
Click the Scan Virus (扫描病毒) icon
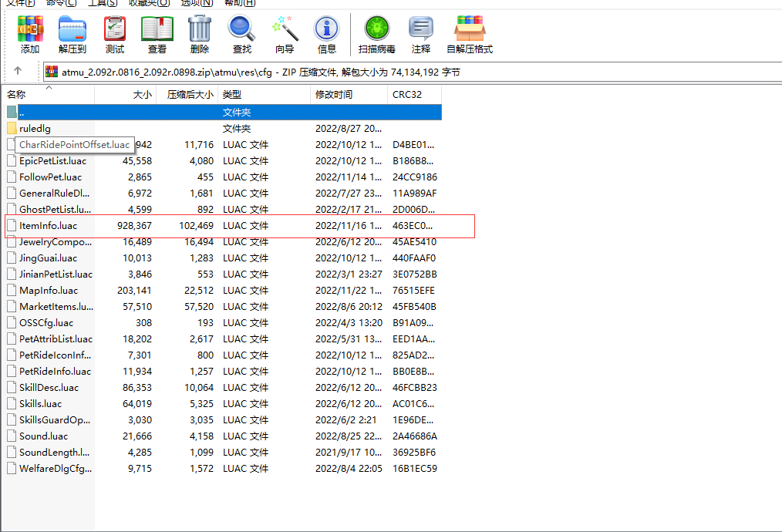coord(376,29)
